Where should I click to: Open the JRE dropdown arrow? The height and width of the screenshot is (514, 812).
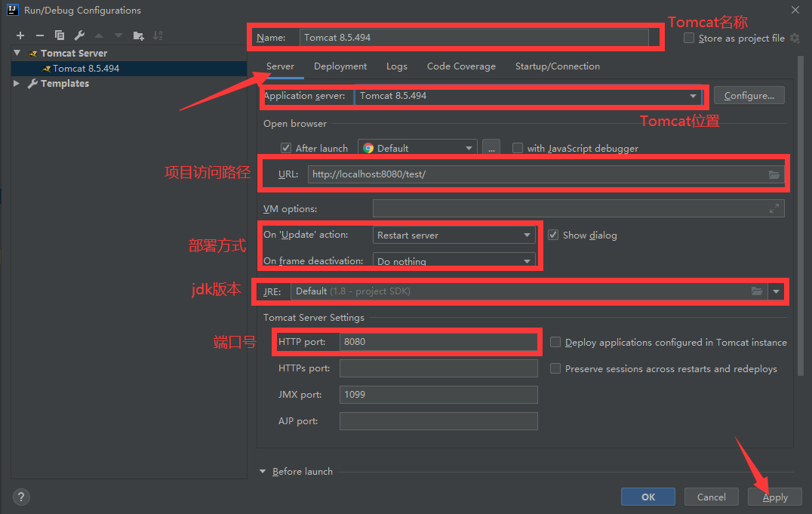pyautogui.click(x=776, y=291)
